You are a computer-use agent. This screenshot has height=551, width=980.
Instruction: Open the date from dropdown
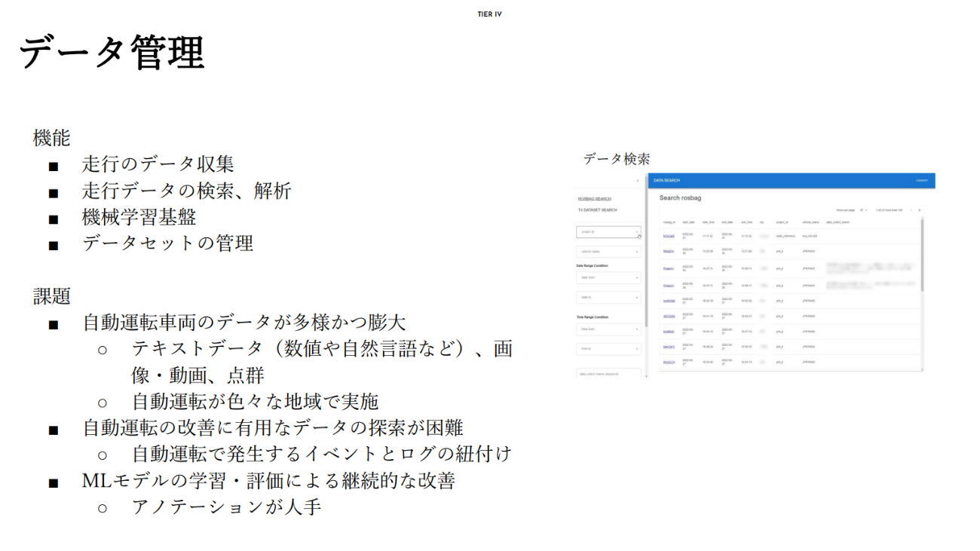pyautogui.click(x=608, y=277)
